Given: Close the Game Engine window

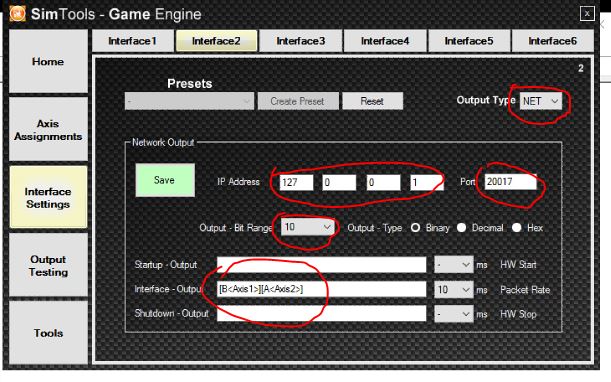Looking at the screenshot, I should (x=587, y=14).
